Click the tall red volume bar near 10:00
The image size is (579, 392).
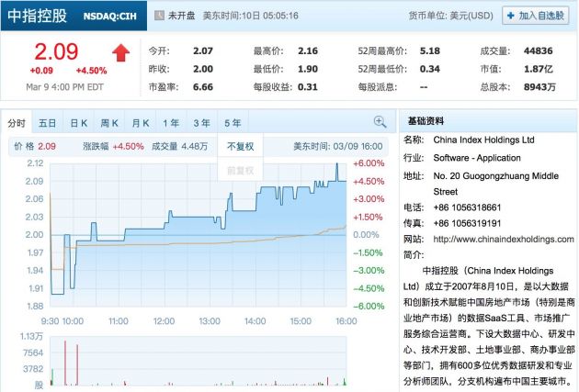(65, 363)
